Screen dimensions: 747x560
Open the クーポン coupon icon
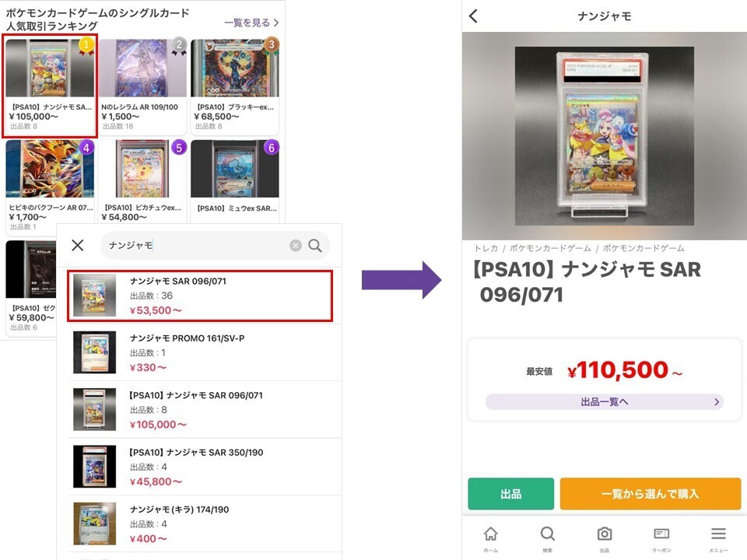661,537
